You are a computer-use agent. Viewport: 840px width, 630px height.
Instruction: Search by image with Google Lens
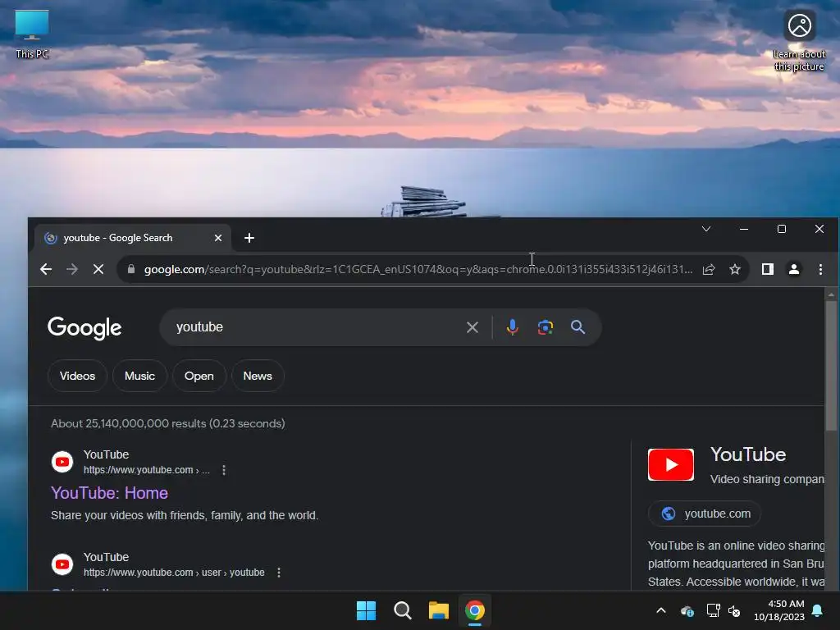546,327
